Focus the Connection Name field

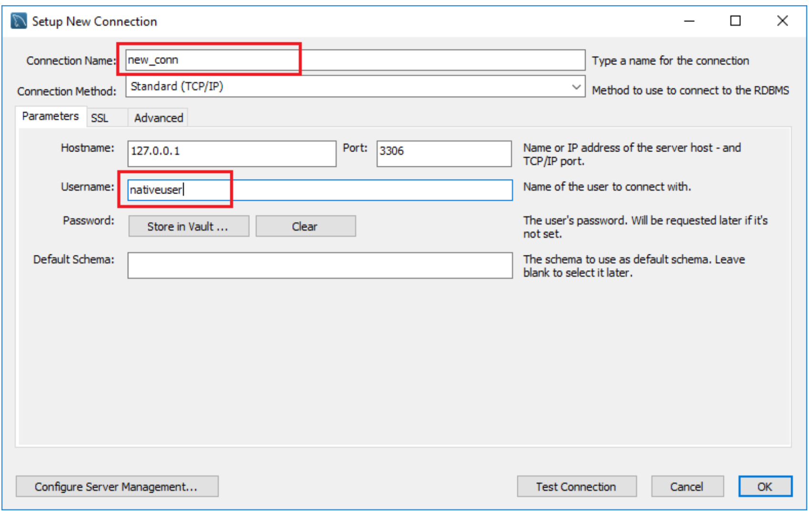pyautogui.click(x=355, y=60)
